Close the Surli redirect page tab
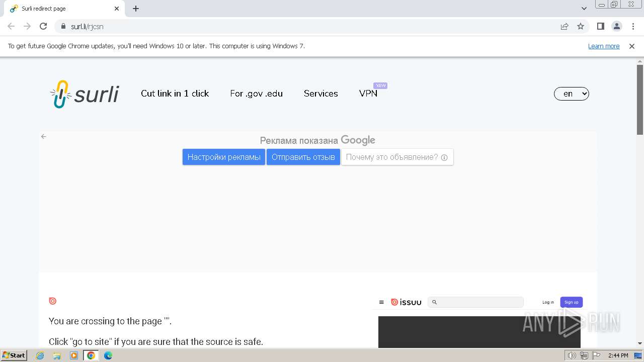This screenshot has width=644, height=362. point(117,9)
